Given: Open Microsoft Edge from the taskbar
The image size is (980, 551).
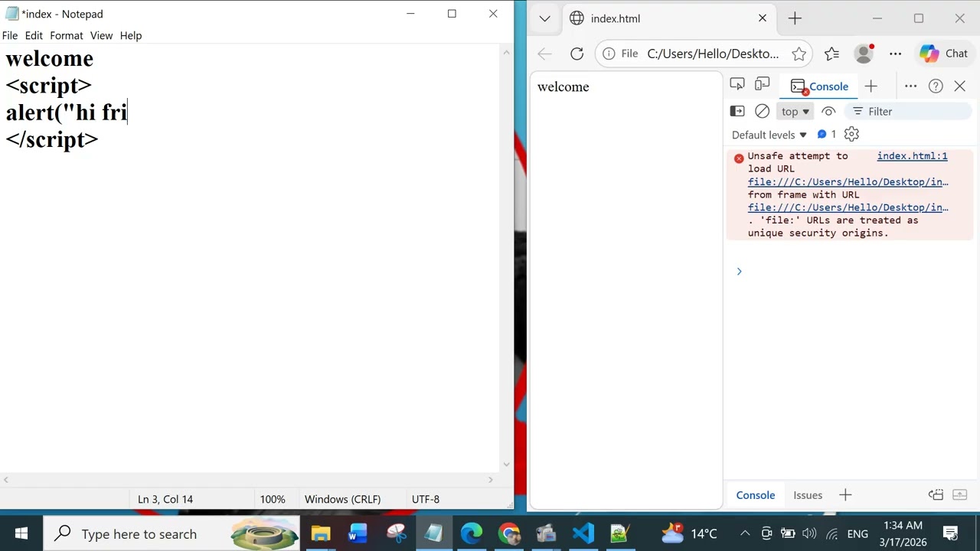Looking at the screenshot, I should pyautogui.click(x=471, y=533).
